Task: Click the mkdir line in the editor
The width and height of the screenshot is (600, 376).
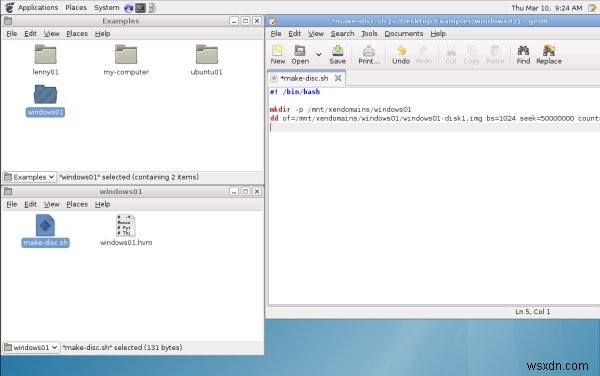Action: [341, 109]
